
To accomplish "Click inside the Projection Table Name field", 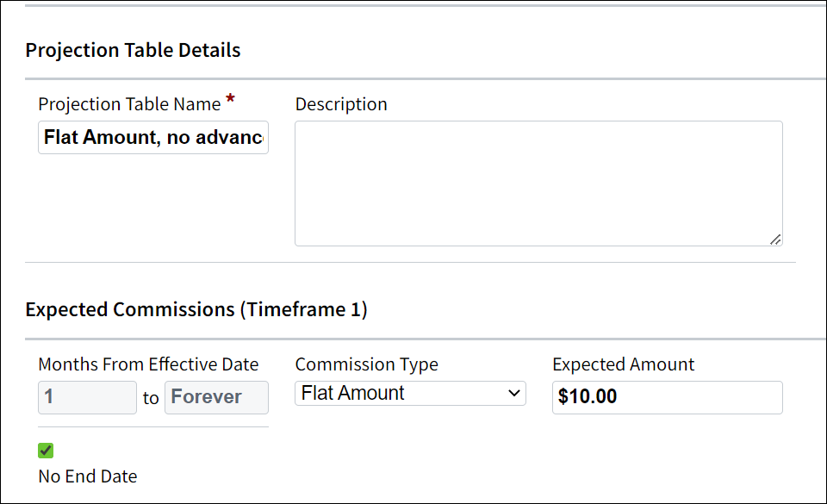I will 152,137.
